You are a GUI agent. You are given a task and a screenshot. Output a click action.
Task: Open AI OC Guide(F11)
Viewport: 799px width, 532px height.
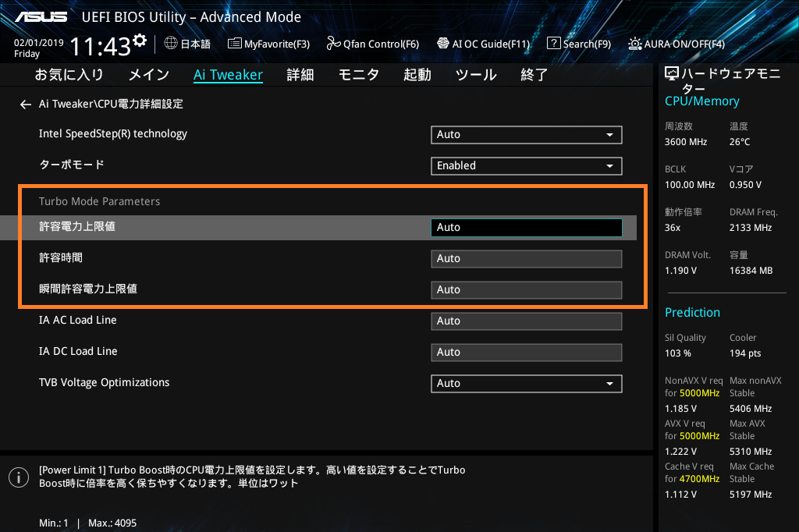pyautogui.click(x=484, y=44)
